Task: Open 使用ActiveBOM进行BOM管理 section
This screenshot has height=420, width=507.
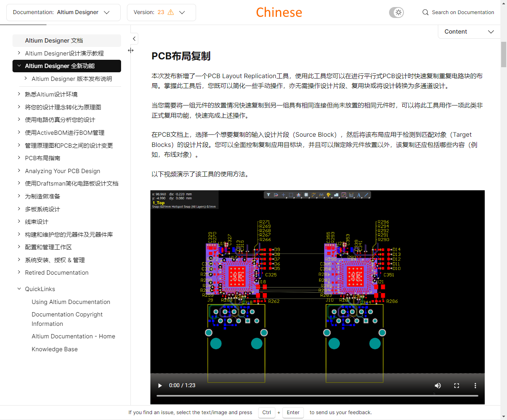Action: coord(64,132)
